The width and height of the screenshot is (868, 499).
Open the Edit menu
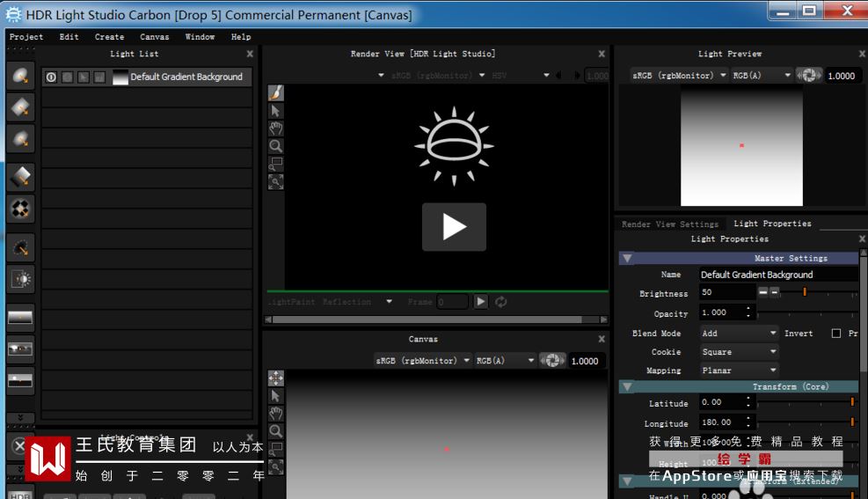click(69, 37)
